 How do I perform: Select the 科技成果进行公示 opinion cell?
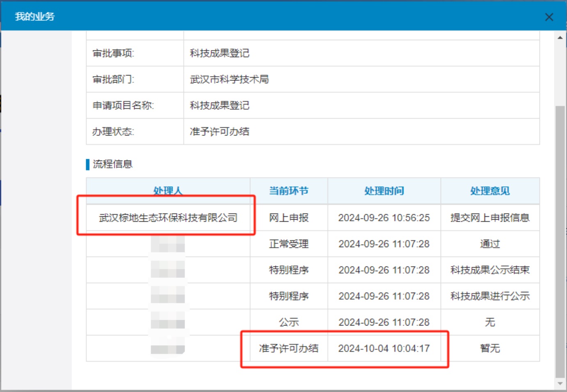[x=490, y=296]
